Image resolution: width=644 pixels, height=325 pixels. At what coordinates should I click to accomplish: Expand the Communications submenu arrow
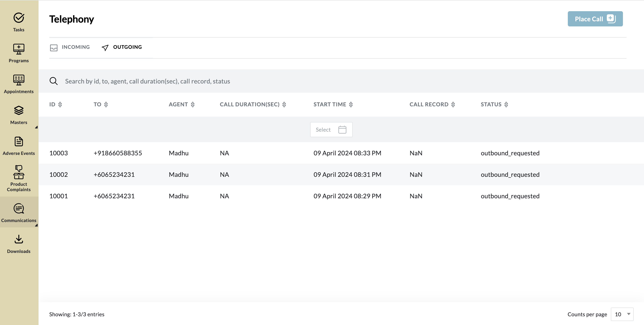pyautogui.click(x=36, y=225)
